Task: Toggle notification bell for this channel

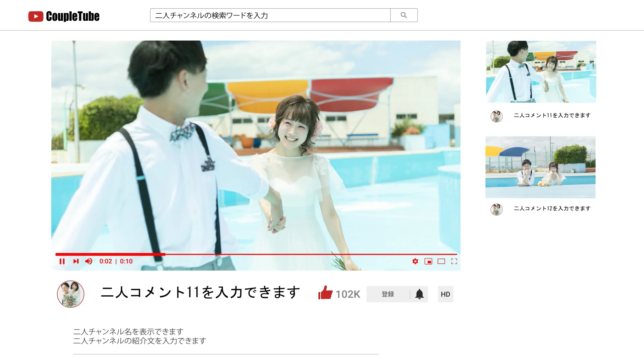Action: point(419,294)
